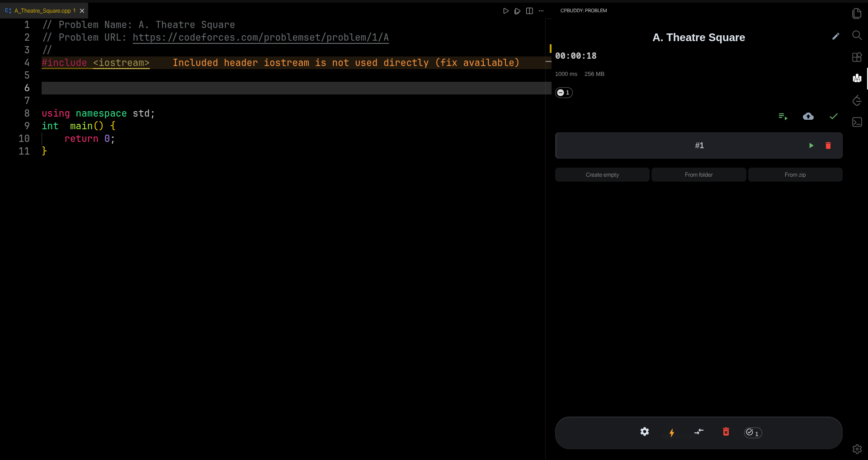Click the return 0; statement
The image size is (868, 460).
(90, 139)
